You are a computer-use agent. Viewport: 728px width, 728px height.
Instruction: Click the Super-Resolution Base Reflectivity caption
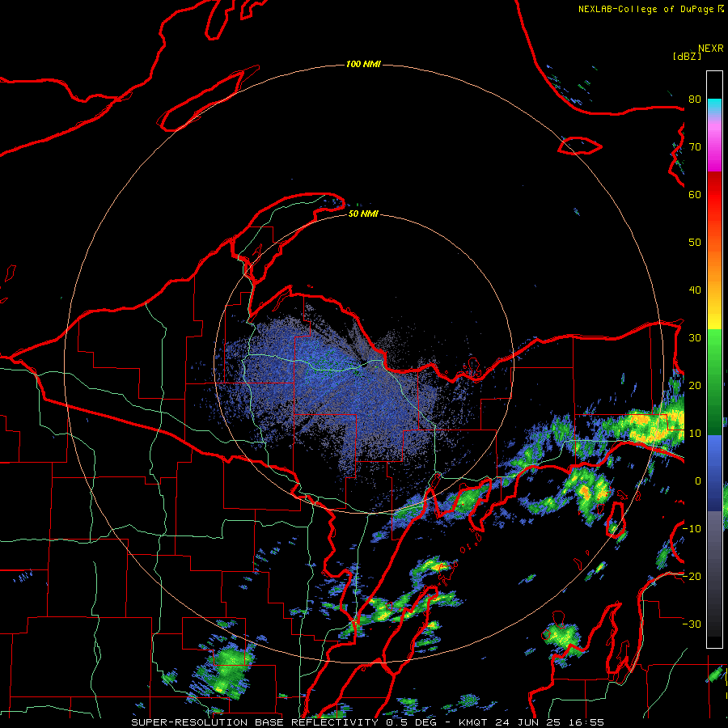tap(286, 722)
